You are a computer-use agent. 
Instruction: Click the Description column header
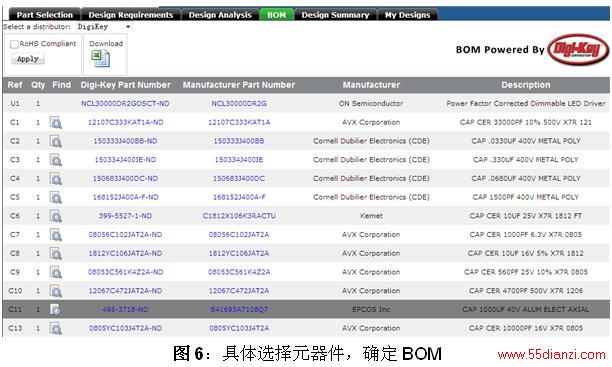(526, 85)
